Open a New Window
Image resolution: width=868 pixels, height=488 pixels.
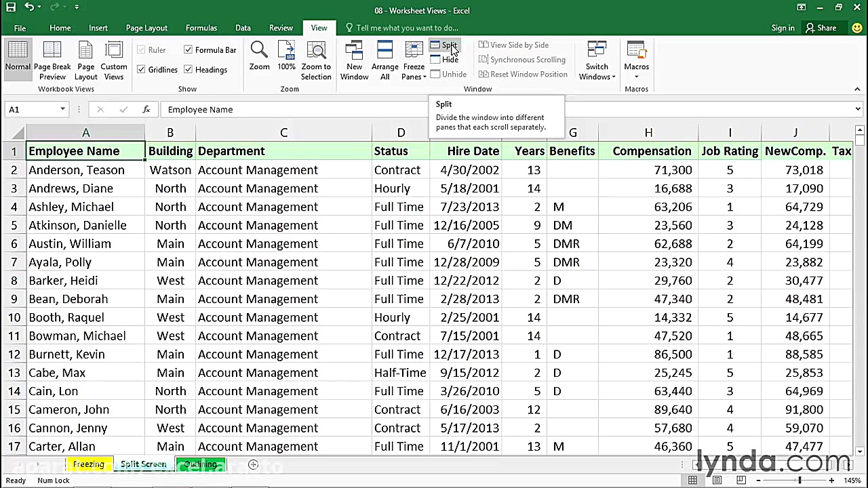354,58
